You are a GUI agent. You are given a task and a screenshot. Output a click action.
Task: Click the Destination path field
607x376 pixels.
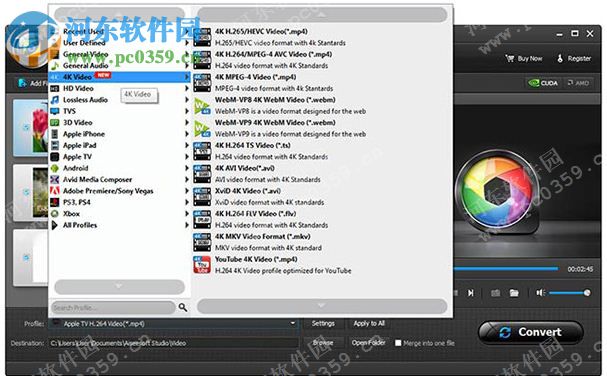pyautogui.click(x=174, y=343)
